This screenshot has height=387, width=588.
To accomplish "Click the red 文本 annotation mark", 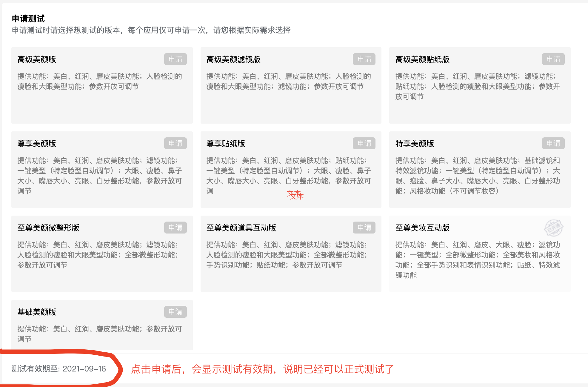I will [x=295, y=195].
